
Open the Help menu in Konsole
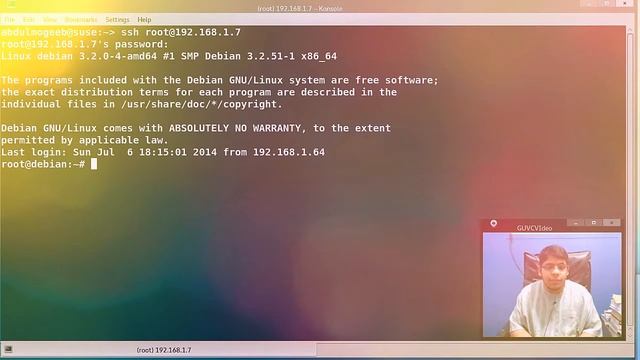click(x=144, y=20)
